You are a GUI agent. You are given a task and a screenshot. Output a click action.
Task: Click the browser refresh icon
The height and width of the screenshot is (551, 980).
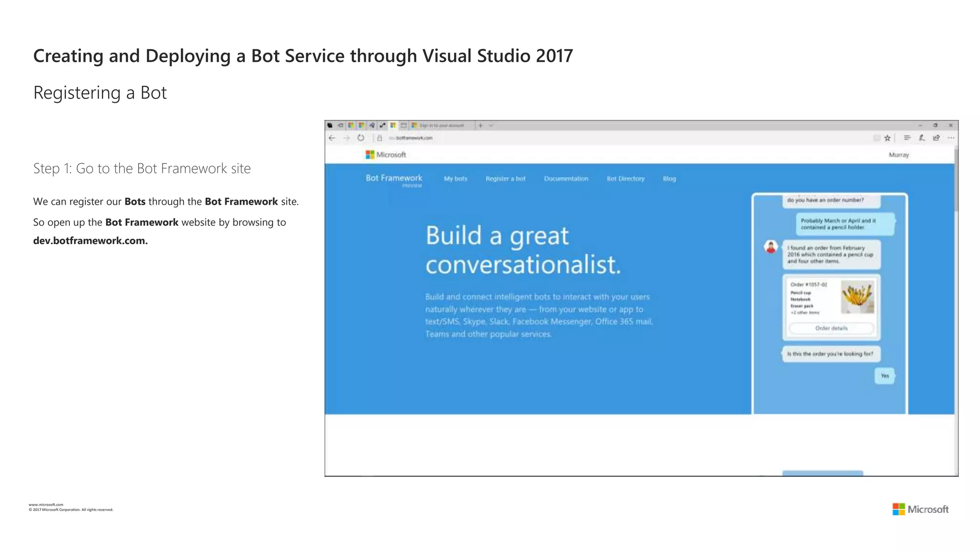(x=361, y=138)
